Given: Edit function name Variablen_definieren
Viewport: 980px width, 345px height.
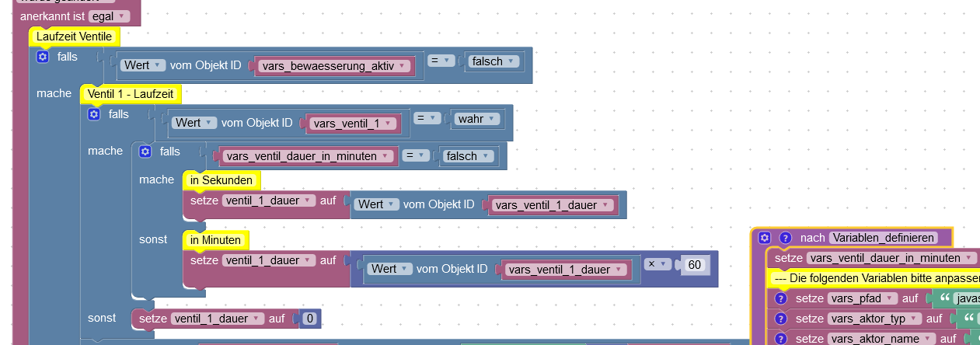Looking at the screenshot, I should (884, 238).
